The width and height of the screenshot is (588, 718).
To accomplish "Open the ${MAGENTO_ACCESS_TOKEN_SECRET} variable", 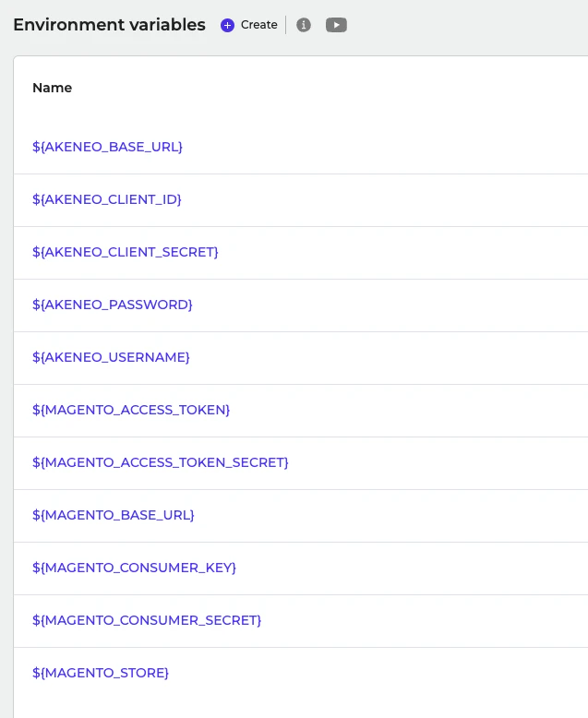I will click(161, 462).
